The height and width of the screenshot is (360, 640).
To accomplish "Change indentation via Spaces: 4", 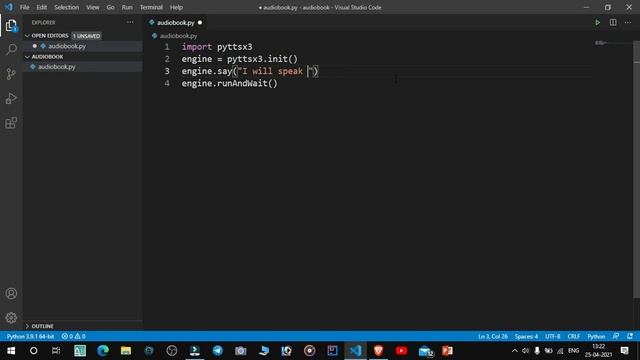I will point(526,336).
